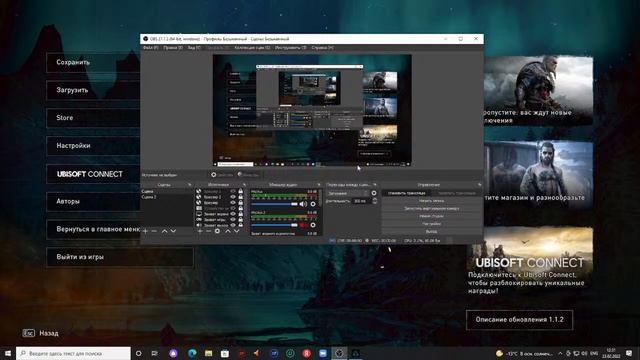
Task: Click the Свойства gear button above docks
Action: [x=222, y=175]
